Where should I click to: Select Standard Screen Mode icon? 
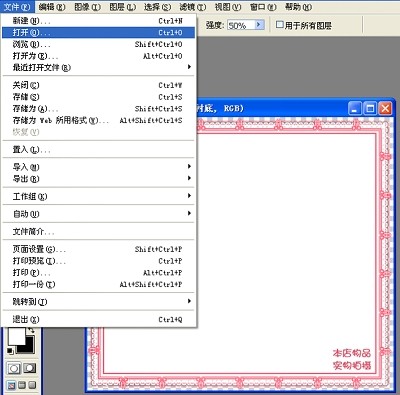(11, 385)
